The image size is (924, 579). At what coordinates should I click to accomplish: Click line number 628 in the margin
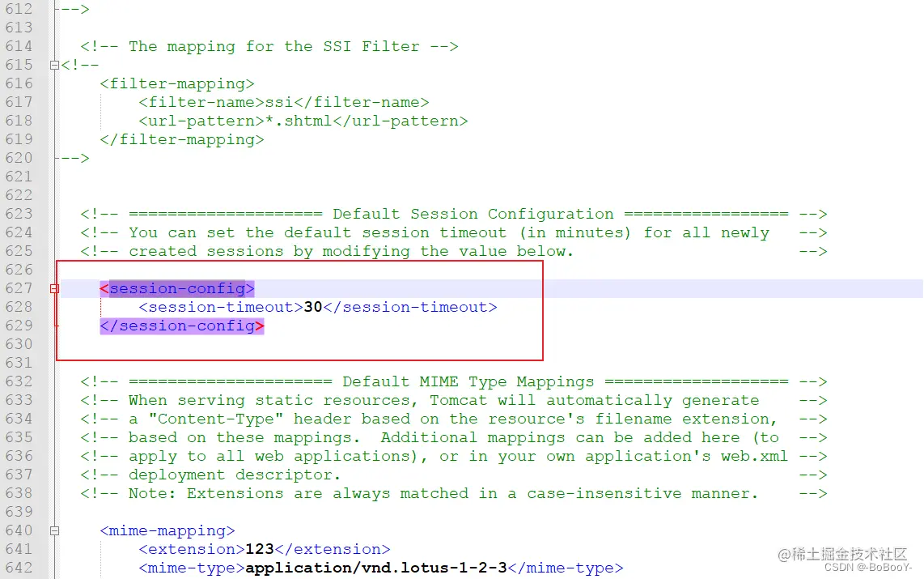(19, 307)
